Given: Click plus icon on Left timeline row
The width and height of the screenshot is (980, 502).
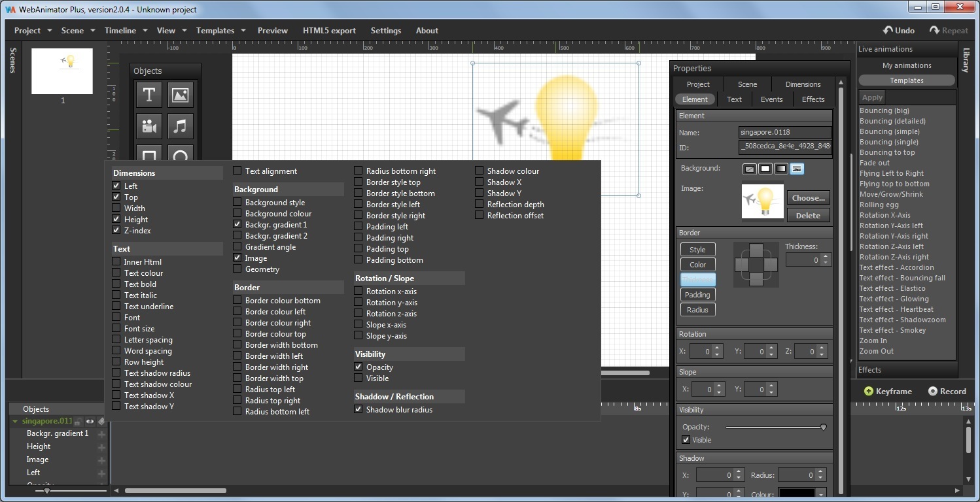Looking at the screenshot, I should tap(101, 473).
